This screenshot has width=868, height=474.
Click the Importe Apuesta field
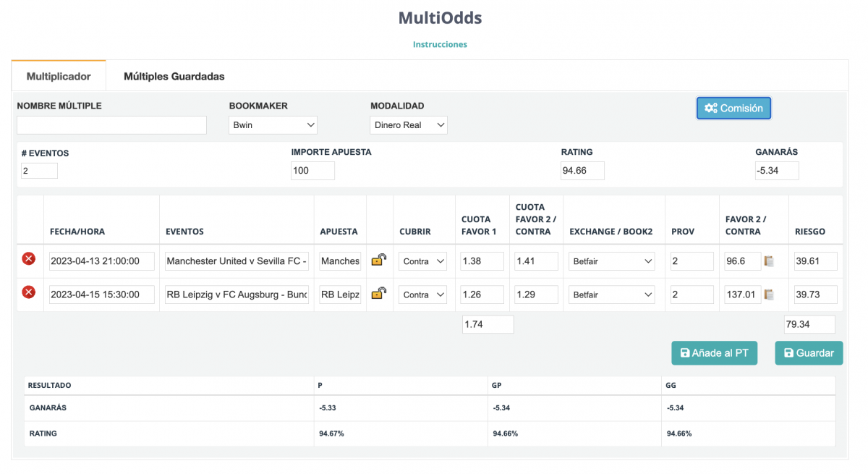click(312, 171)
